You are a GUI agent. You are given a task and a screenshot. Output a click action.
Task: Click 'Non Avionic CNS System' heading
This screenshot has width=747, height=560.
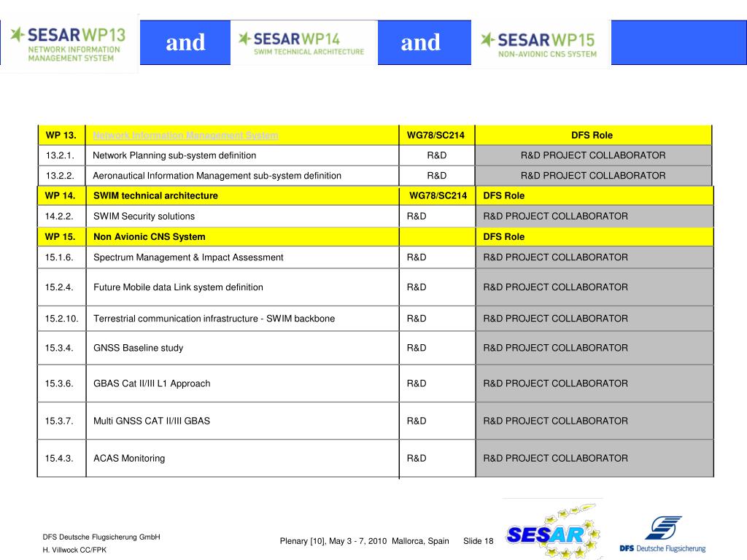149,237
